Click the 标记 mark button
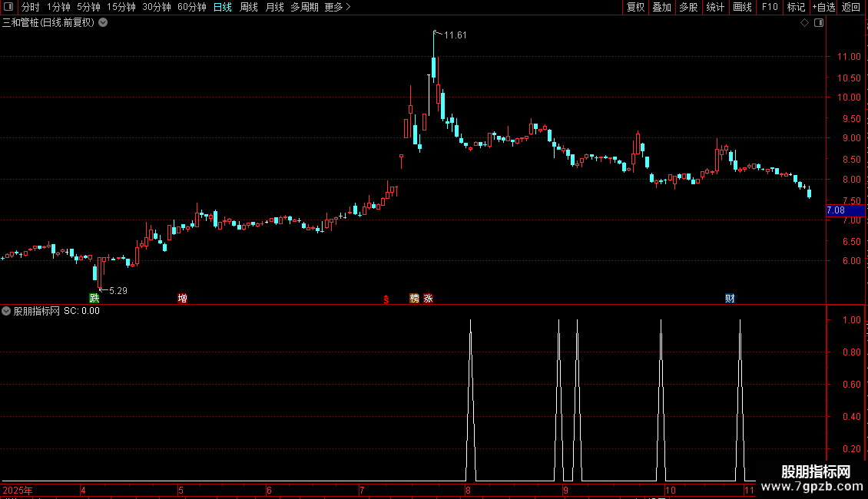This screenshot has height=499, width=868. tap(796, 7)
